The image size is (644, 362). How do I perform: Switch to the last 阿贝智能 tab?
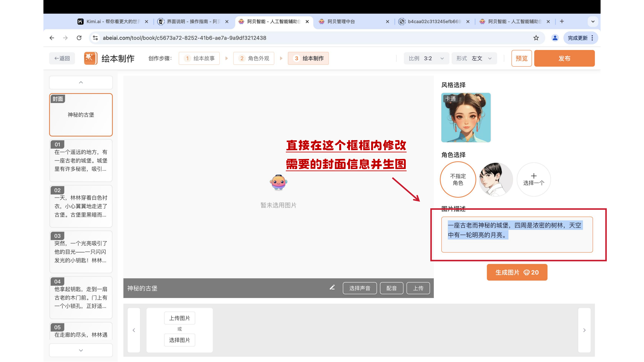[514, 22]
